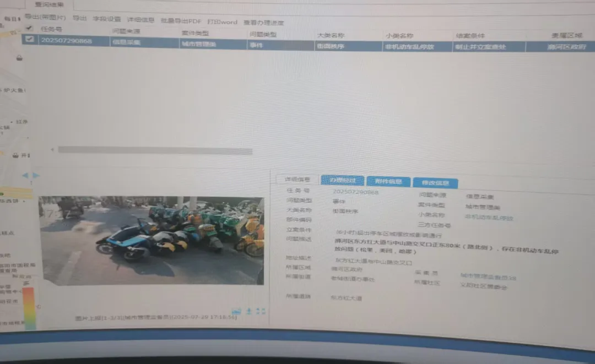Click the 大类名称 column header
The height and width of the screenshot is (364, 595).
pyautogui.click(x=331, y=35)
